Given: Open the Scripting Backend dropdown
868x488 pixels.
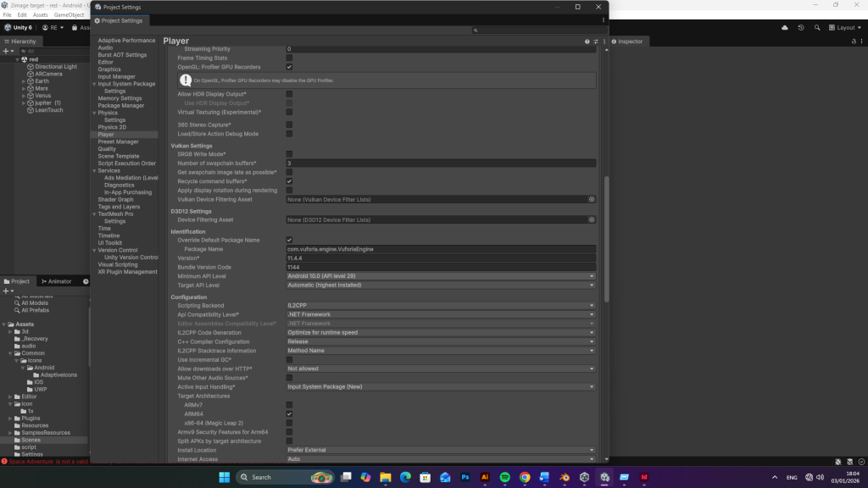Looking at the screenshot, I should point(441,305).
